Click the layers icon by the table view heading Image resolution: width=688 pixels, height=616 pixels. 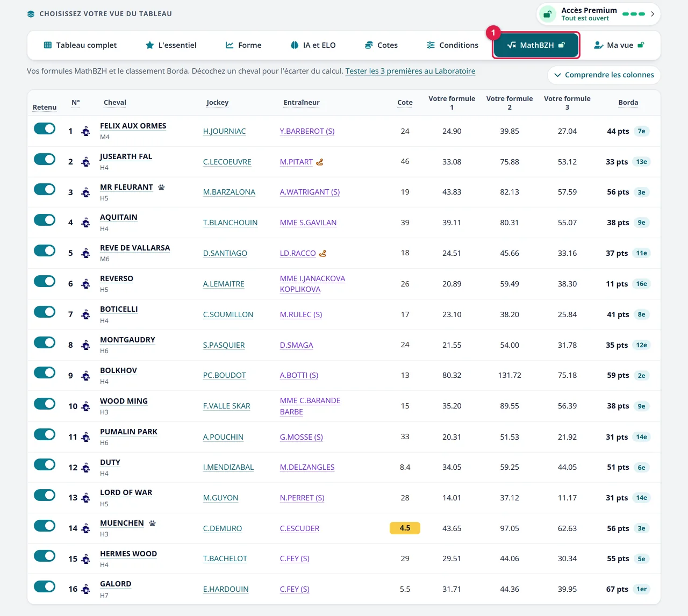point(31,14)
